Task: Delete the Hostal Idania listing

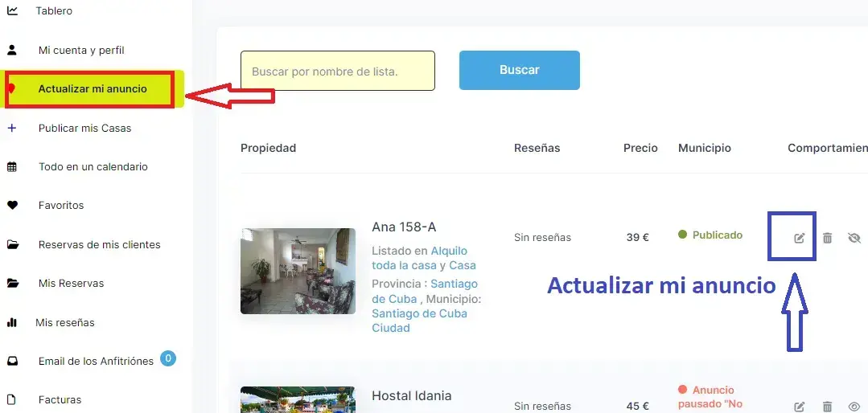Action: point(827,407)
